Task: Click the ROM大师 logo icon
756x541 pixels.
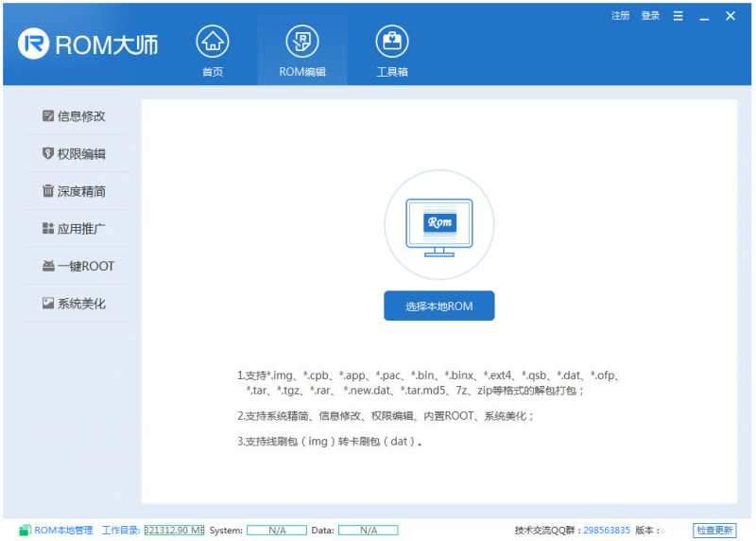Action: 33,44
